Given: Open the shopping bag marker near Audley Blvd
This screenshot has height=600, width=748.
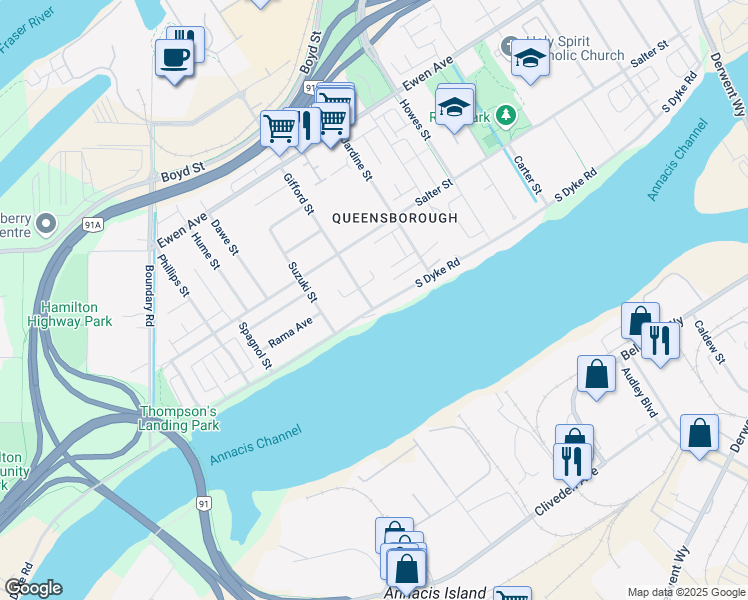Looking at the screenshot, I should pyautogui.click(x=596, y=377).
